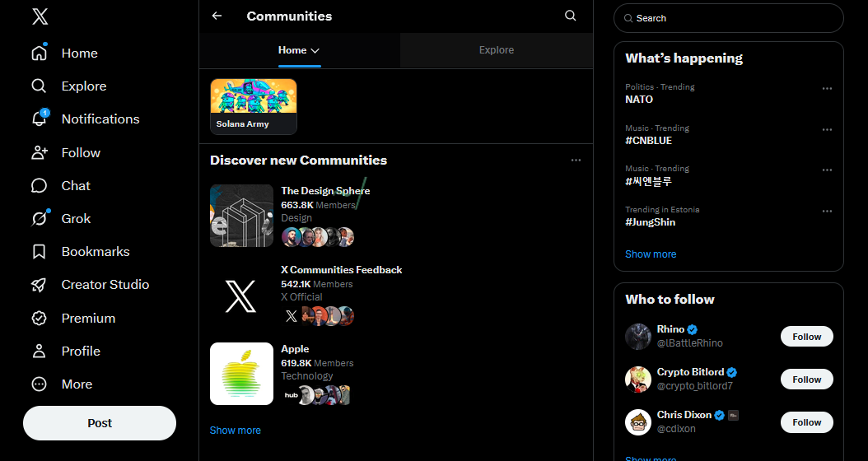Expand the Home tab dropdown chevron
Viewport: 868px width, 461px height.
click(315, 50)
